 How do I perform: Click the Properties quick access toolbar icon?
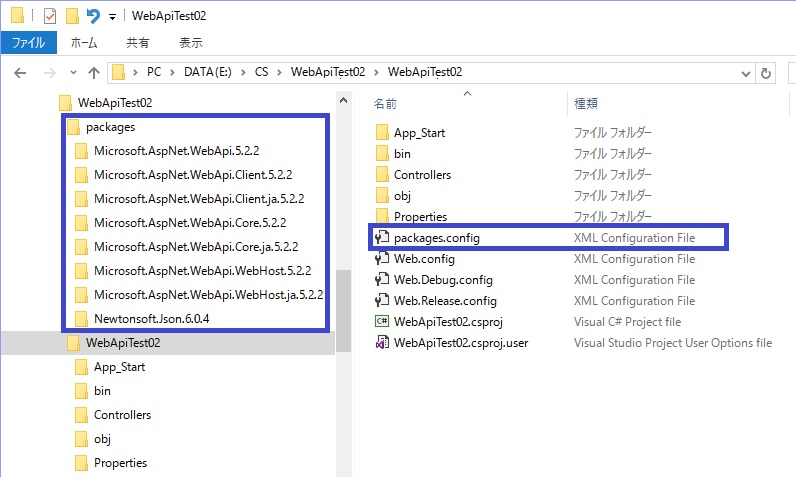point(50,16)
